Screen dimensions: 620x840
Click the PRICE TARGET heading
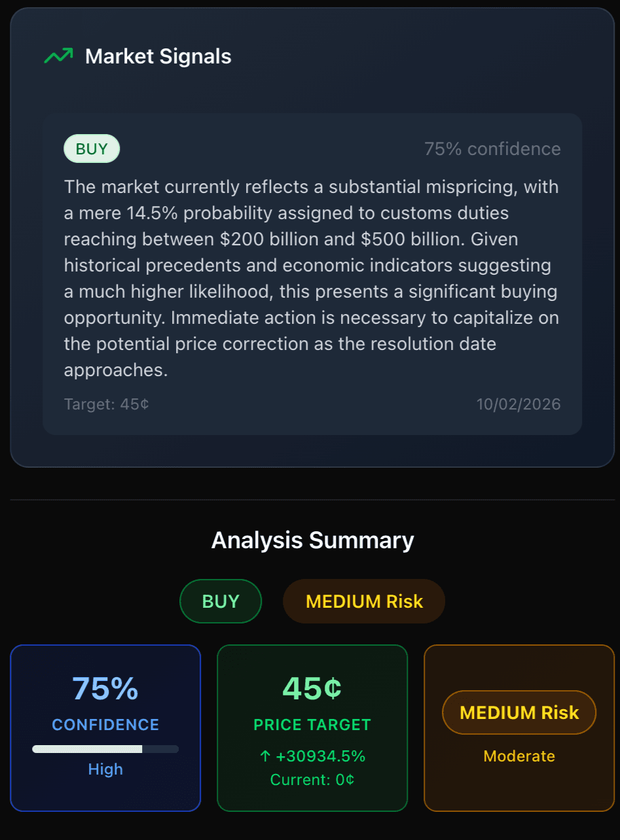[312, 725]
